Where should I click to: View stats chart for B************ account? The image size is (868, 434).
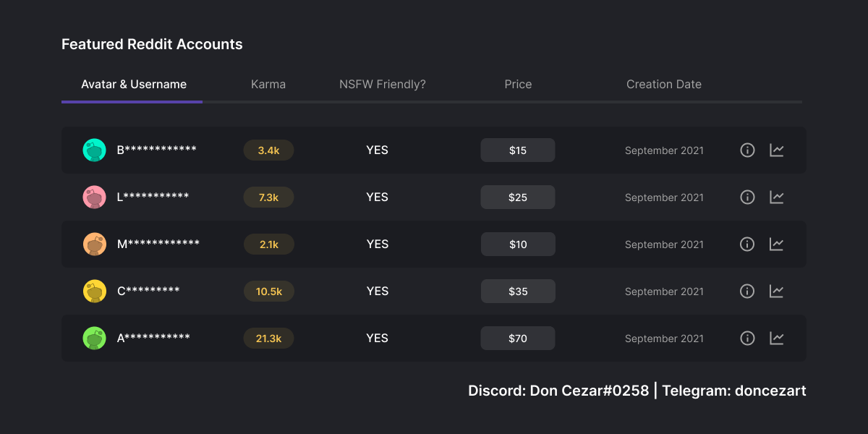[776, 150]
